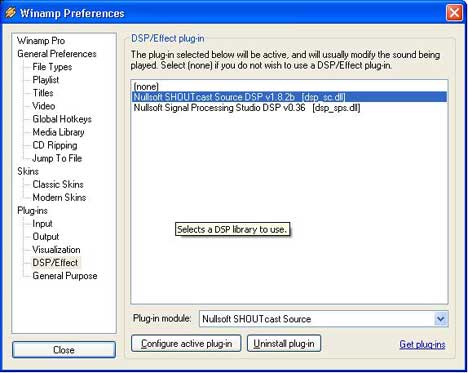
Task: Open Visualization plug-ins page
Action: (56, 250)
